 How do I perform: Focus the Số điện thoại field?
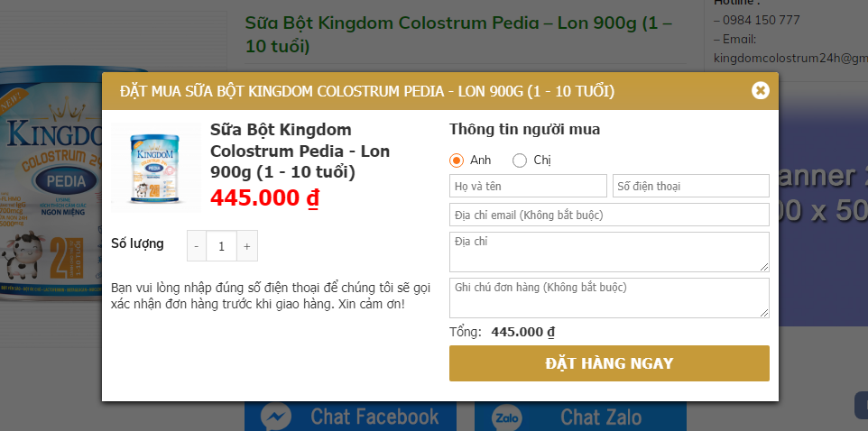(690, 187)
